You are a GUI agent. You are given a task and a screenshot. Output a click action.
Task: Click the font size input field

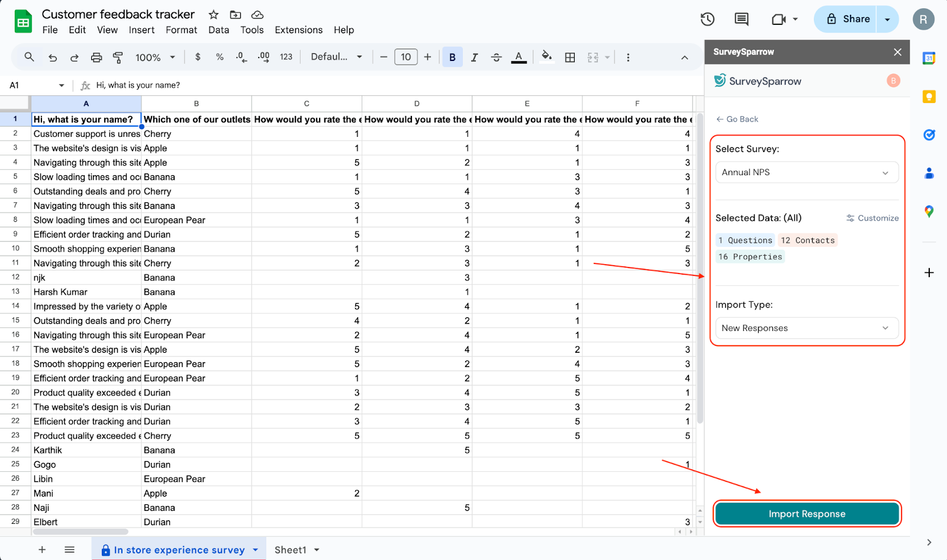click(405, 57)
